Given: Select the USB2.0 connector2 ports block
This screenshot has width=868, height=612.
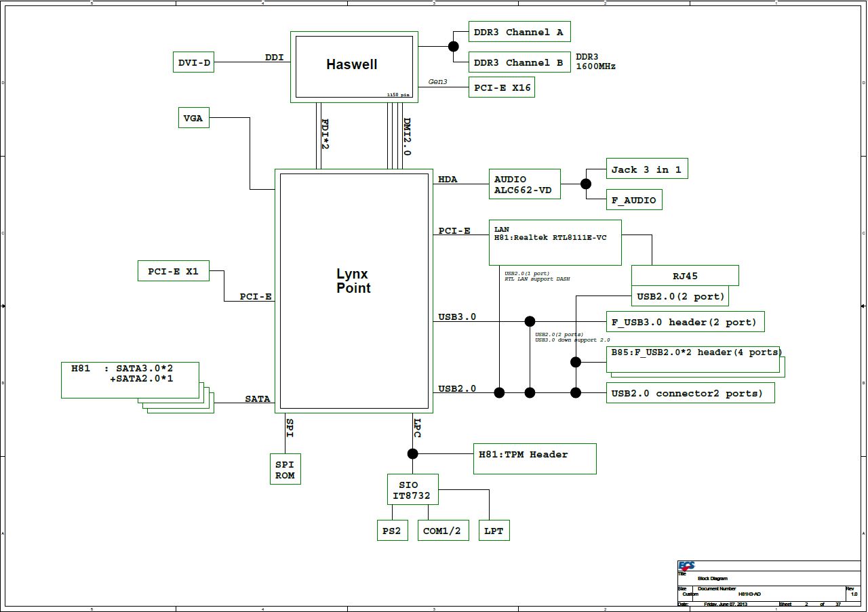Looking at the screenshot, I should coord(690,393).
